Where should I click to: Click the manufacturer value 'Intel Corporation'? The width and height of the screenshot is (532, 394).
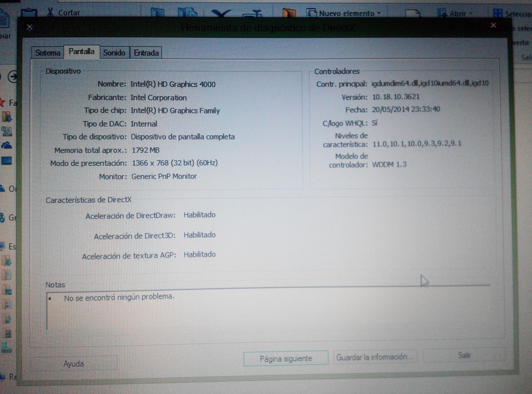158,98
